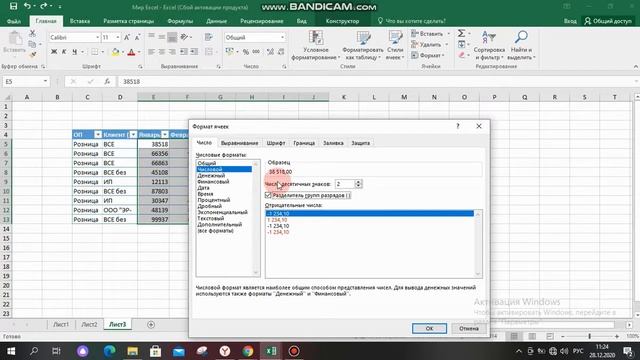Open the font size 11 dropdown
The height and width of the screenshot is (360, 640).
point(118,38)
